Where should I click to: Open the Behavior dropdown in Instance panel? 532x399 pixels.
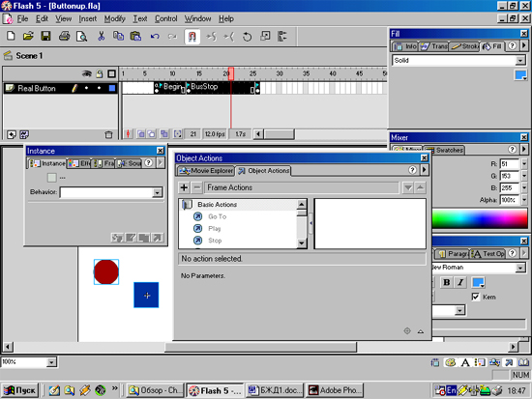[157, 192]
